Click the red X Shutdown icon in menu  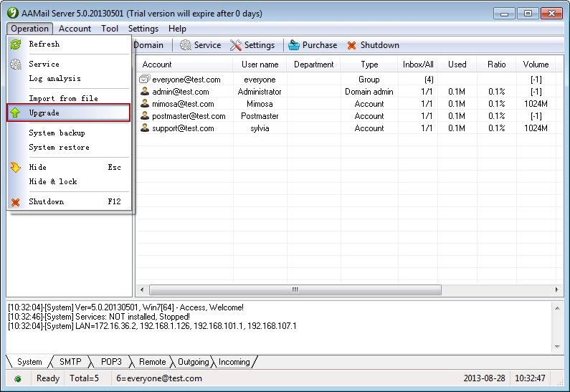pyautogui.click(x=16, y=202)
